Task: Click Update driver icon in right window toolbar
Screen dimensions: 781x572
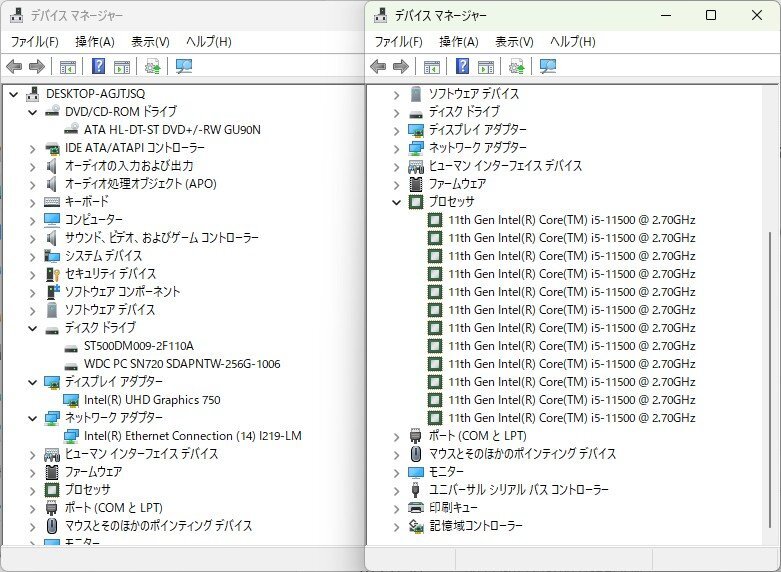Action: click(517, 66)
